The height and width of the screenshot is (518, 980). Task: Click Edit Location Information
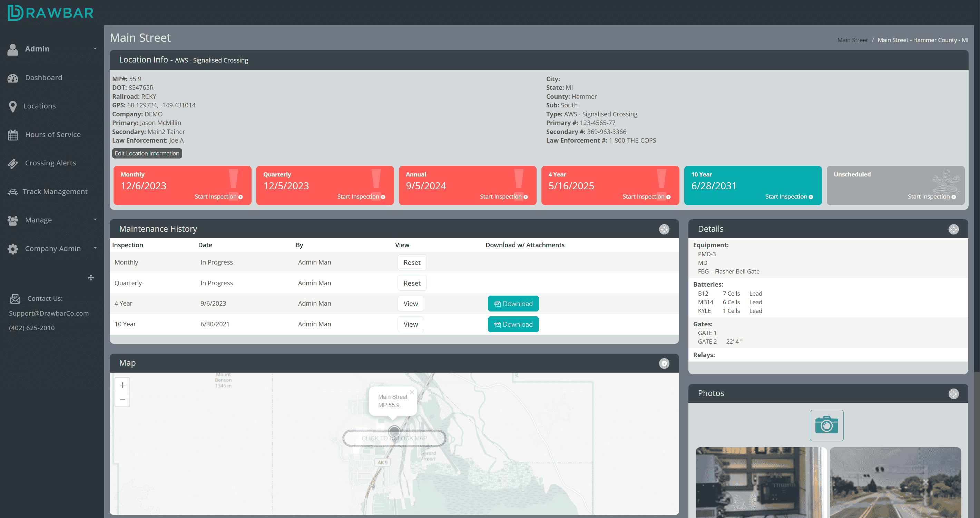(x=147, y=153)
